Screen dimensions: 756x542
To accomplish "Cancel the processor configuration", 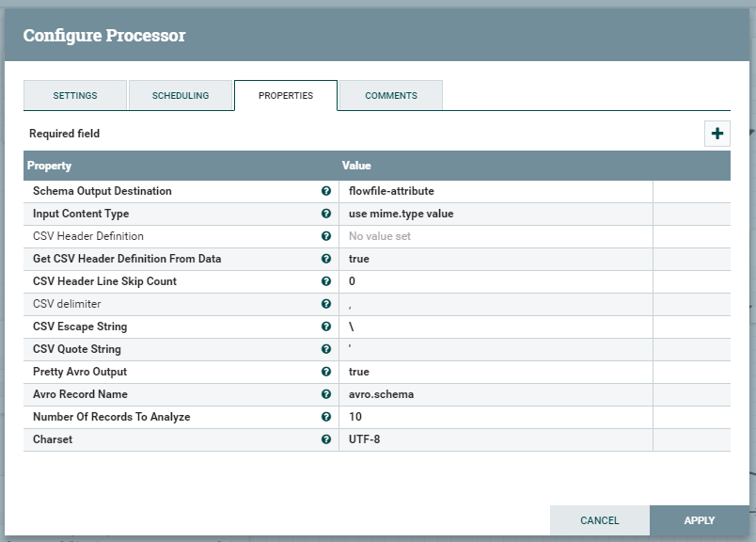I will 599,520.
